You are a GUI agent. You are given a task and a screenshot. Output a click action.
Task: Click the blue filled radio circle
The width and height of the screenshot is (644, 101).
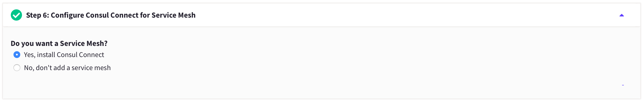pyautogui.click(x=17, y=55)
